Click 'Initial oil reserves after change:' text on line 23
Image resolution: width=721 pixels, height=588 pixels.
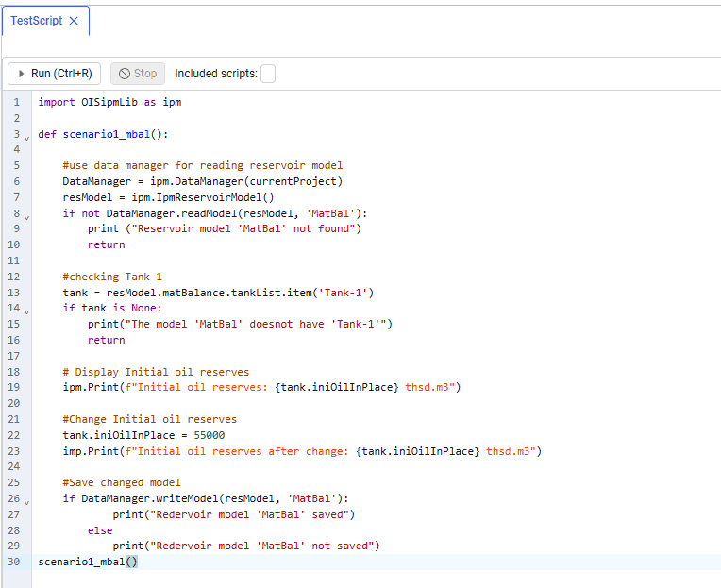pyautogui.click(x=243, y=451)
